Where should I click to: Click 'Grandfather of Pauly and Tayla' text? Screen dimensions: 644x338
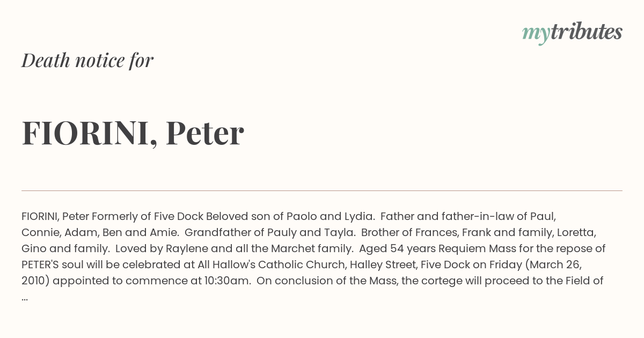pos(269,233)
